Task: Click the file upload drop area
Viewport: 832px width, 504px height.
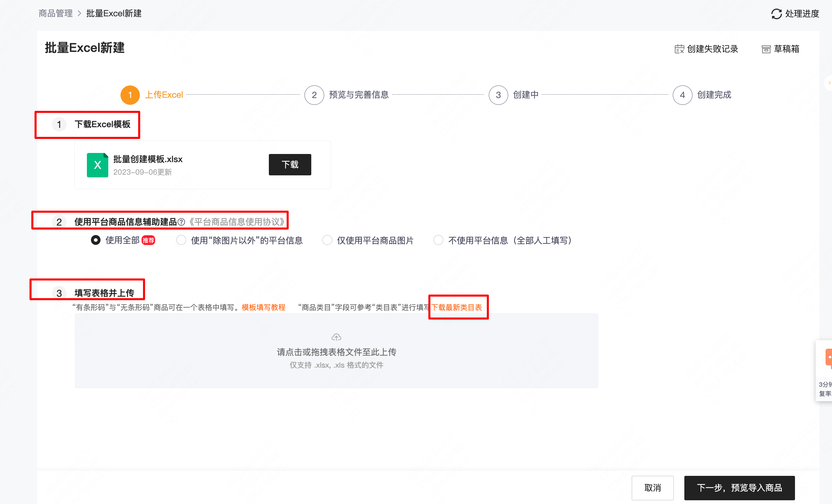Action: pos(336,351)
